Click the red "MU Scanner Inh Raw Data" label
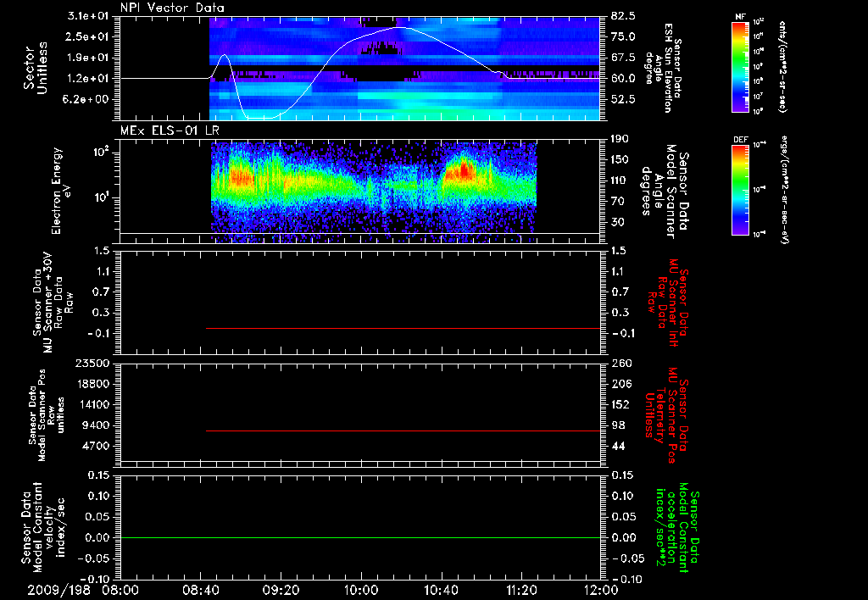The image size is (868, 600). tap(667, 303)
